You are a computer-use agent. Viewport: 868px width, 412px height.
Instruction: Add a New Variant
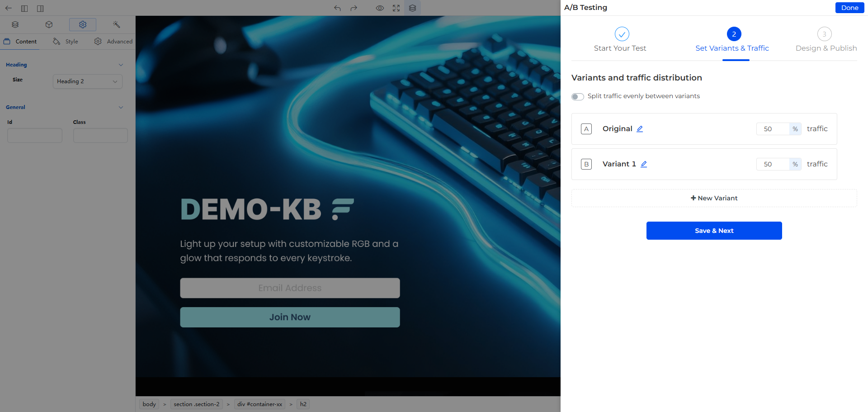[x=714, y=198]
